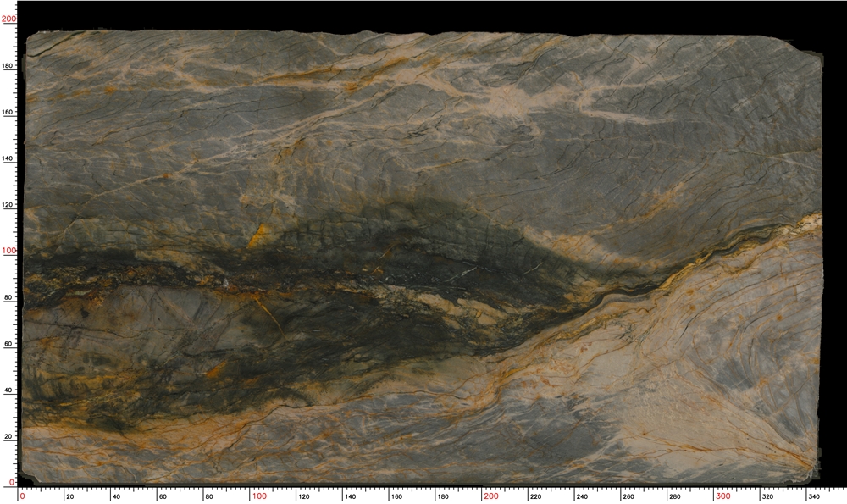Select the 80 label on vertical ruler
Screen dimensions: 847x504
[9, 297]
